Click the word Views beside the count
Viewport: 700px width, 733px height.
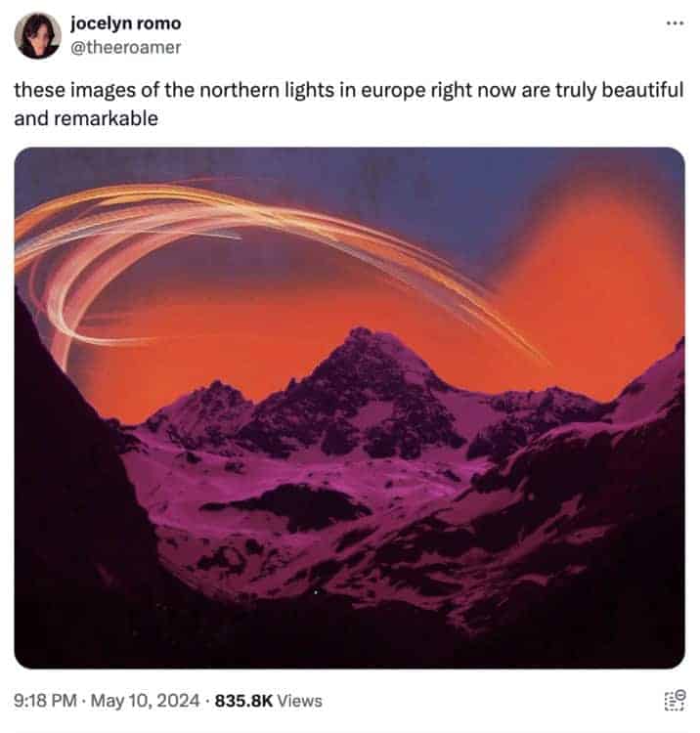pos(299,701)
